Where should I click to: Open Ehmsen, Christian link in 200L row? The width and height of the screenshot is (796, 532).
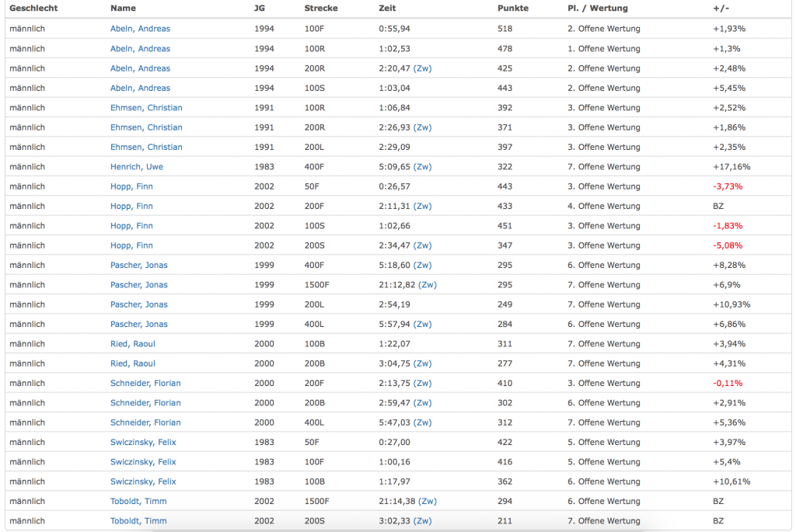pos(146,147)
